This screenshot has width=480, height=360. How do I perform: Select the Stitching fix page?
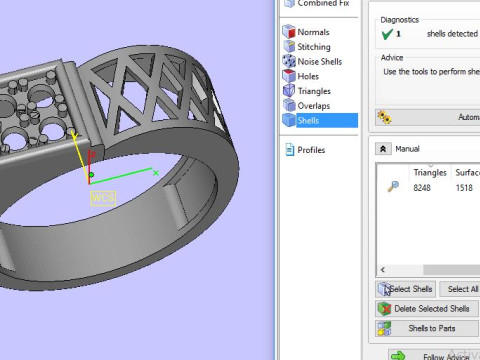pos(314,47)
